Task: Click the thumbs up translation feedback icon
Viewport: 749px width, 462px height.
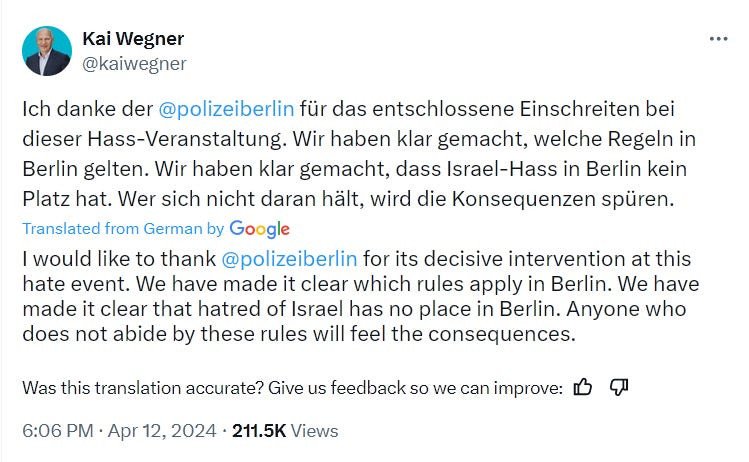Action: [582, 387]
